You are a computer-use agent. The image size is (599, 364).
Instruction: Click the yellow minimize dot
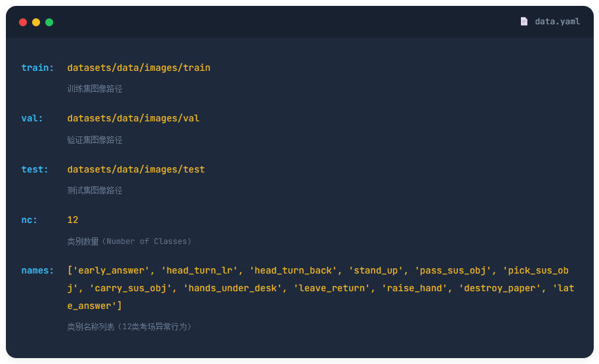[x=36, y=22]
